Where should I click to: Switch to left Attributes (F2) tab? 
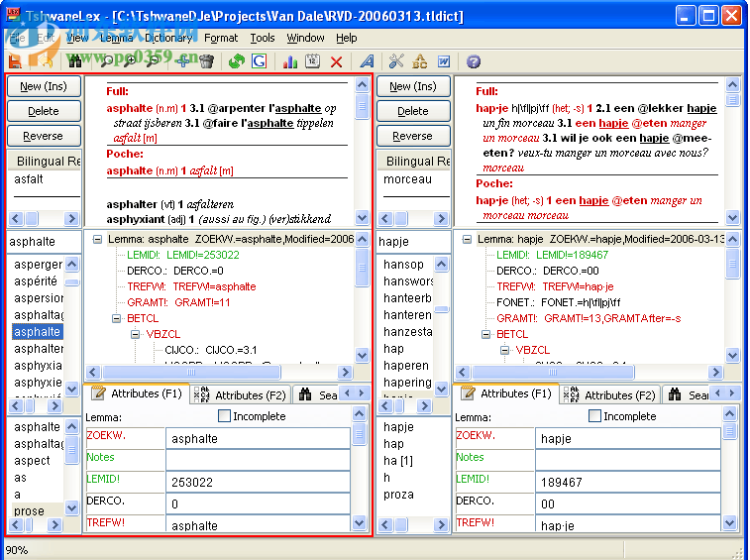pos(242,394)
